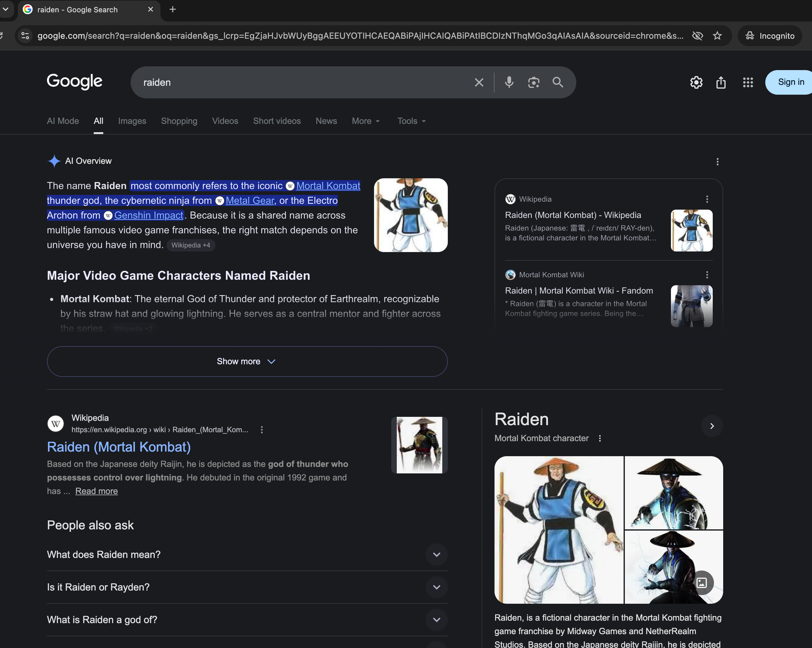Click the Raiden knowledge panel title

522,420
